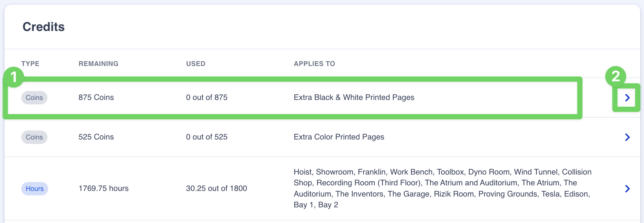Click the Credits section heading
Viewport: 644px width, 223px height.
click(x=44, y=27)
